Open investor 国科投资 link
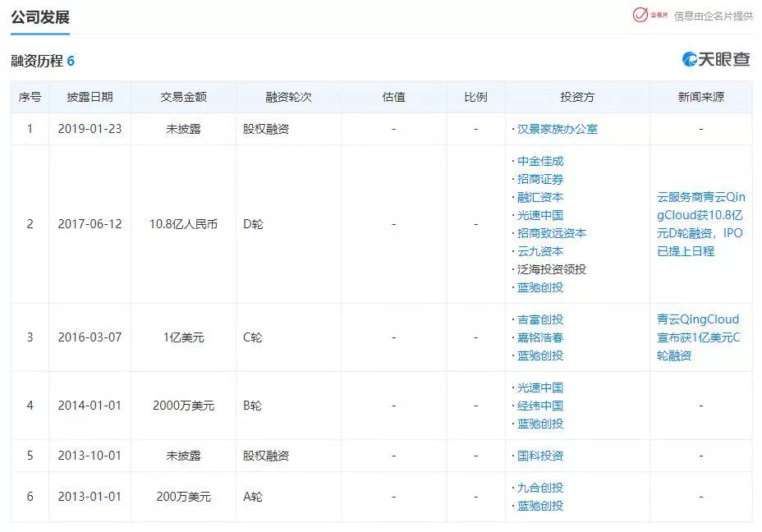The image size is (762, 532). coord(540,456)
